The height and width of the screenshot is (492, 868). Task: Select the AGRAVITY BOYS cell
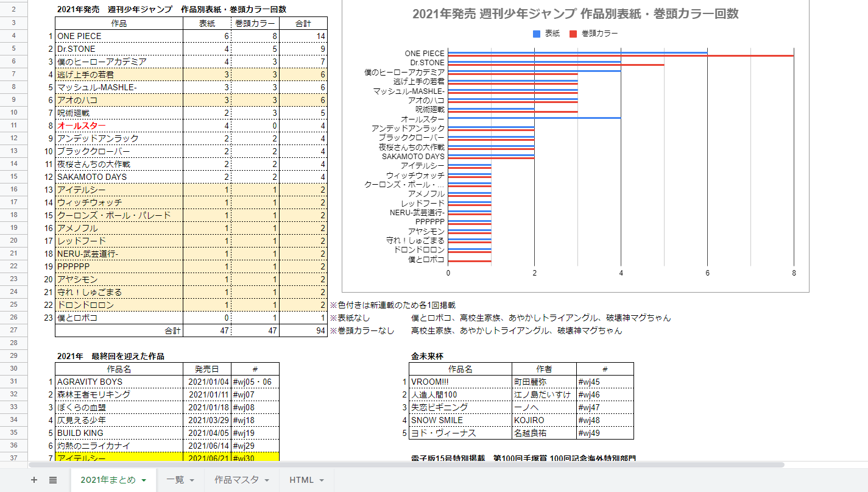coord(119,382)
